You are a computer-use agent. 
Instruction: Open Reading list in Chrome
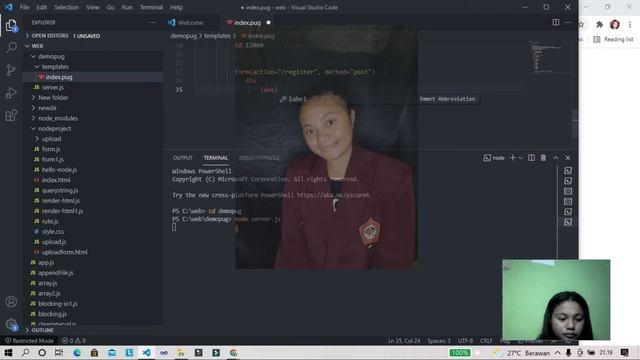[x=613, y=39]
